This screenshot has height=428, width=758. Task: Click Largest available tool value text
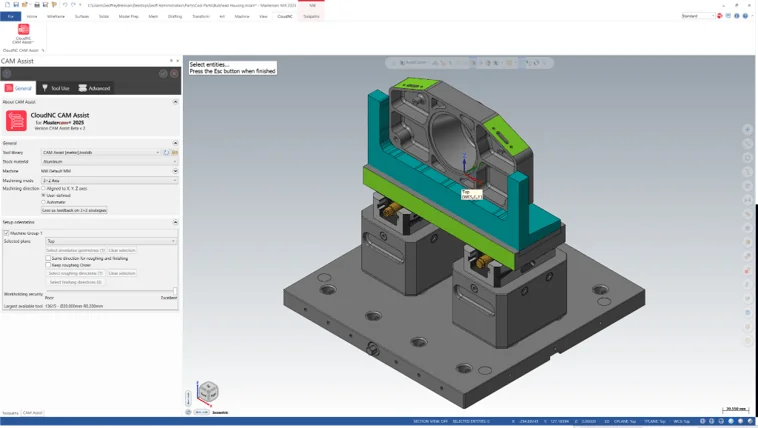click(74, 306)
